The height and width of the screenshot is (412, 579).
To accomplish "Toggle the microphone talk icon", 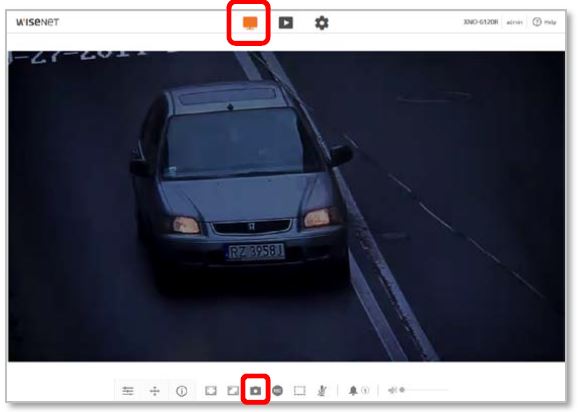I will [x=322, y=391].
